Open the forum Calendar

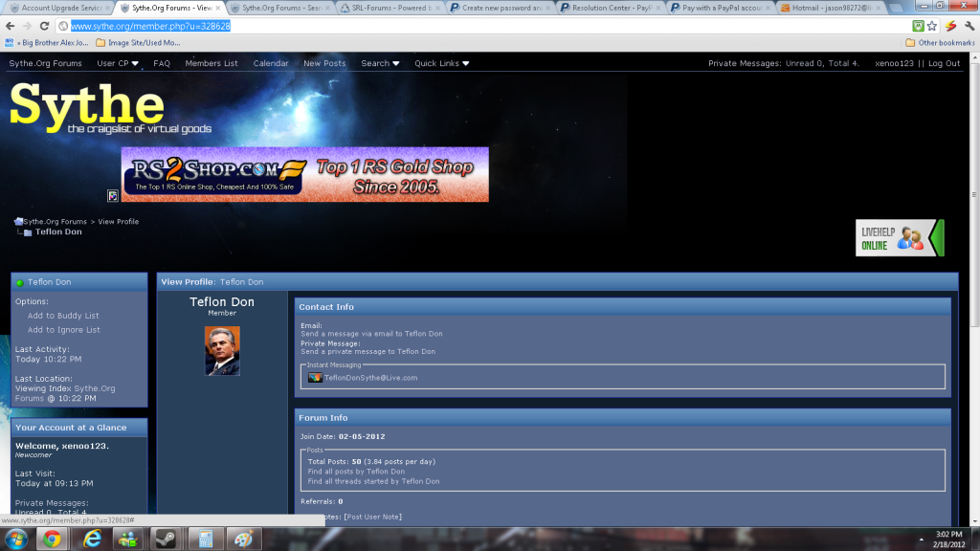271,63
